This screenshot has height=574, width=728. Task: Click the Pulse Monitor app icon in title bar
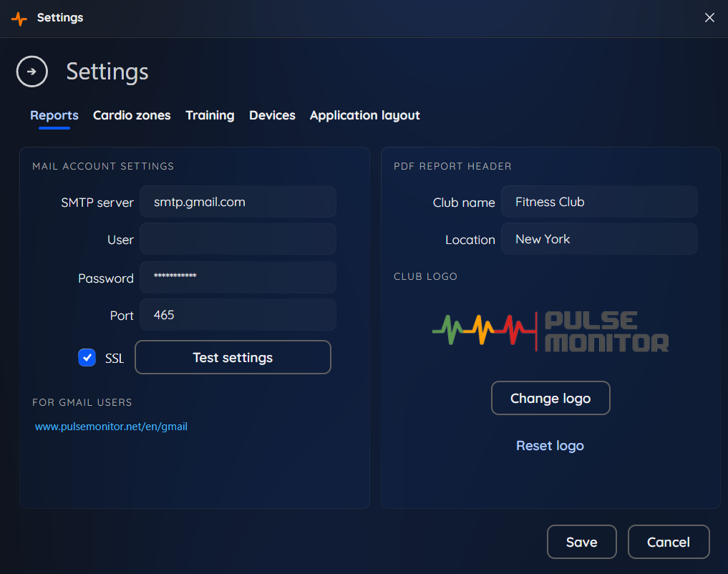19,18
